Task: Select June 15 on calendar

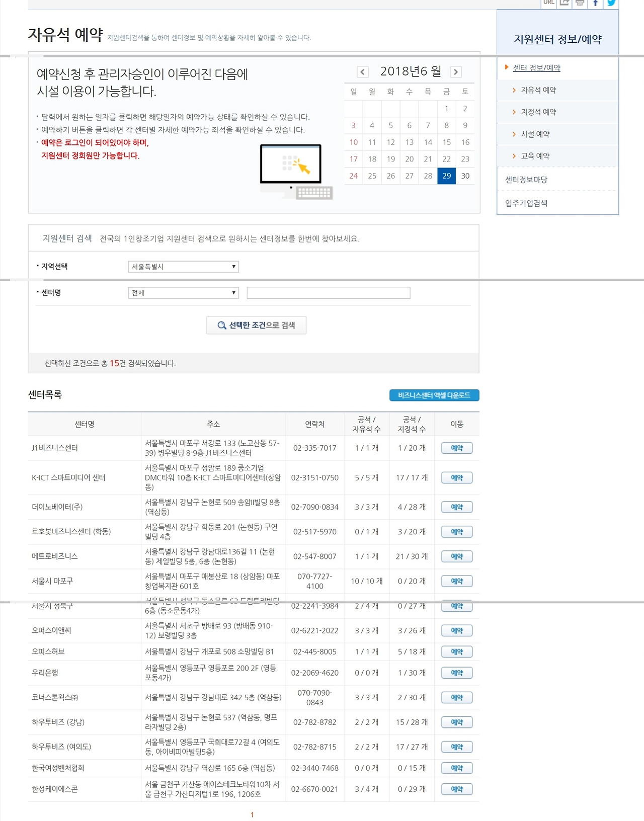Action: 447,142
